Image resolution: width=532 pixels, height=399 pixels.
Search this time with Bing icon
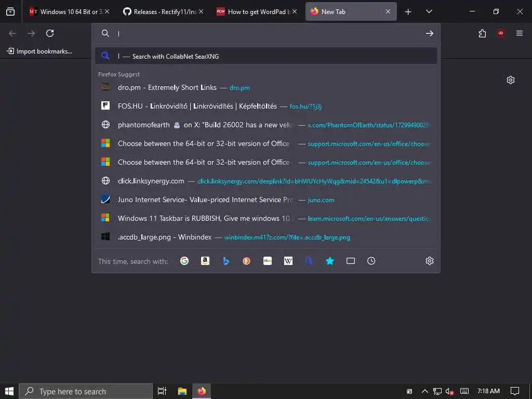point(226,261)
